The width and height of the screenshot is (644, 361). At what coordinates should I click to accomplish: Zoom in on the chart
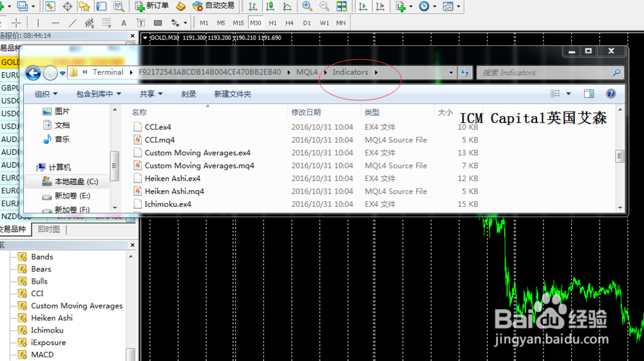(x=307, y=6)
